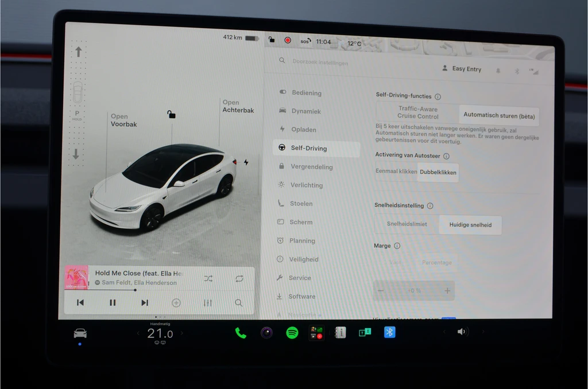Toggle shuffle for the current song
This screenshot has width=588, height=389.
click(208, 278)
